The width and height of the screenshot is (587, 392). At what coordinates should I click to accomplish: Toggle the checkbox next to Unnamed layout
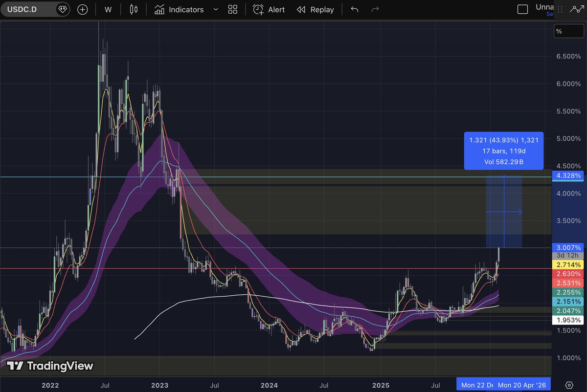click(523, 9)
